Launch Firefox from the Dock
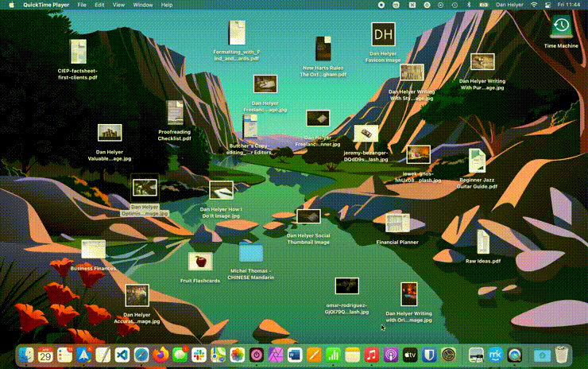The height and width of the screenshot is (369, 588). coord(161,355)
